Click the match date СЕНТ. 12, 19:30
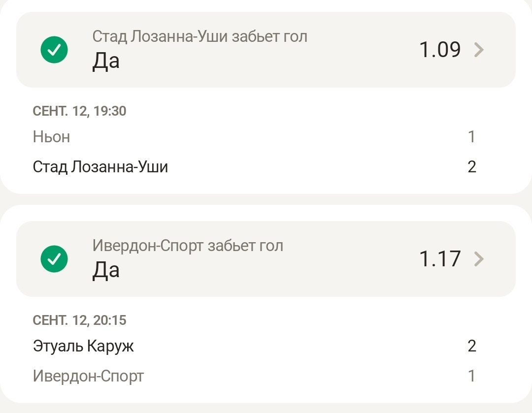 pos(79,111)
